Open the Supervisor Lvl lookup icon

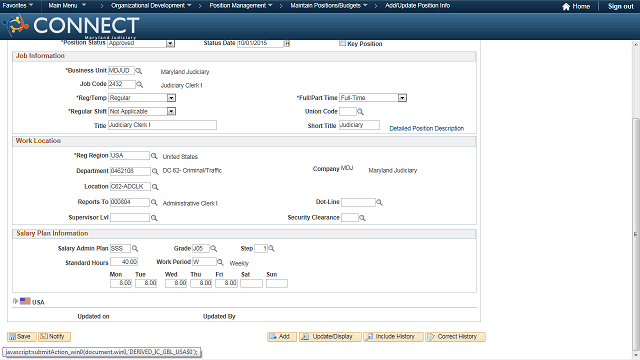click(x=154, y=218)
